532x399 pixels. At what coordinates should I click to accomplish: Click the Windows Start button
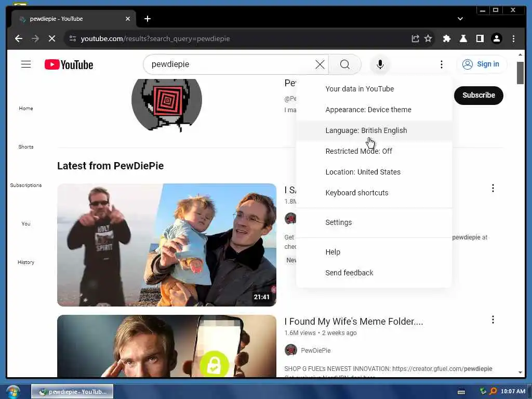point(12,392)
